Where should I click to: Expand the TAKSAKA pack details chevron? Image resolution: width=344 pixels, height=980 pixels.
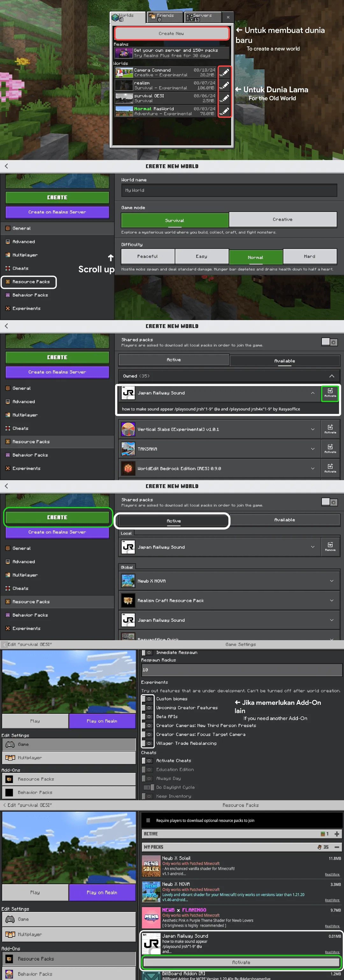pos(312,449)
